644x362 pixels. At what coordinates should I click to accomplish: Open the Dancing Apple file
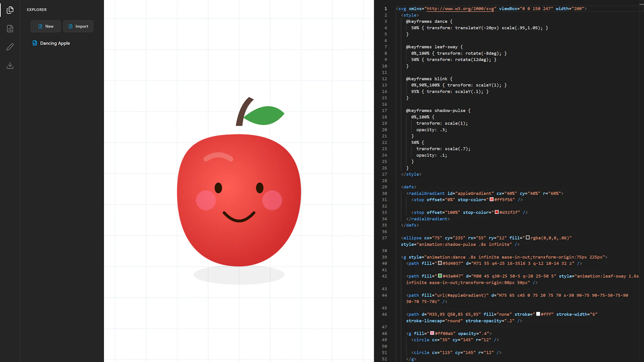pos(55,43)
